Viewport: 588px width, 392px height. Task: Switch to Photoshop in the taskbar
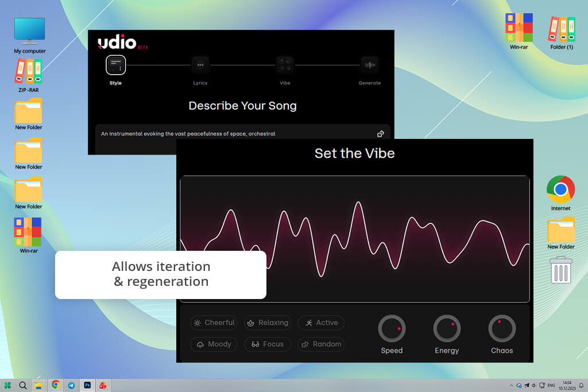[87, 385]
